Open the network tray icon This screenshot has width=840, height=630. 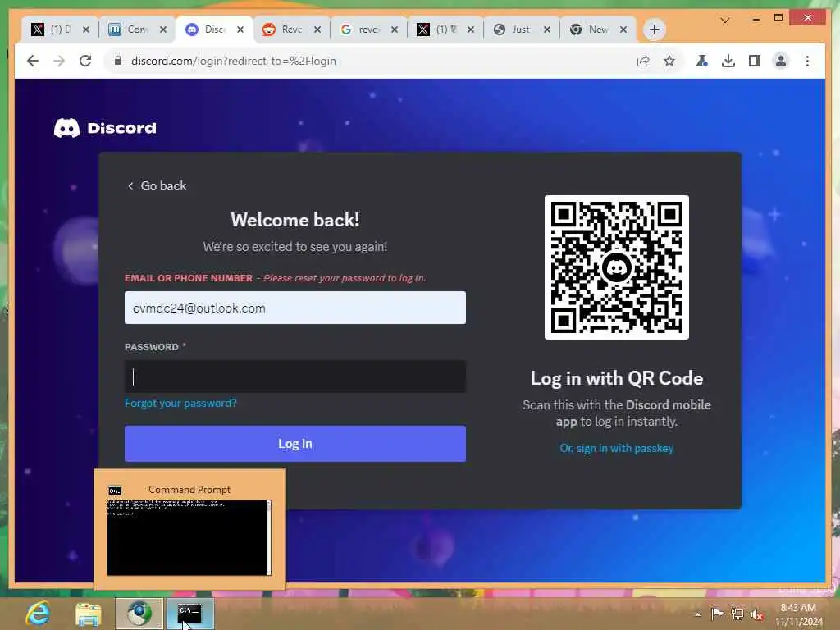[x=737, y=614]
